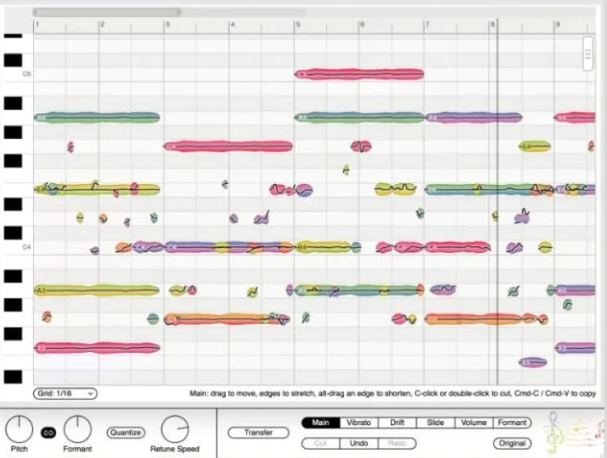This screenshot has width=607, height=458.
Task: Click bar 1 marker in the ruler
Action: coord(37,24)
